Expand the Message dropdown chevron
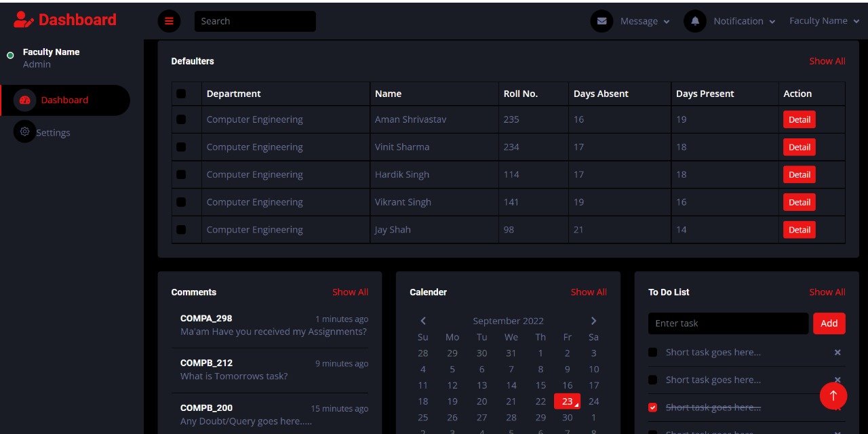This screenshot has height=434, width=868. 667,21
